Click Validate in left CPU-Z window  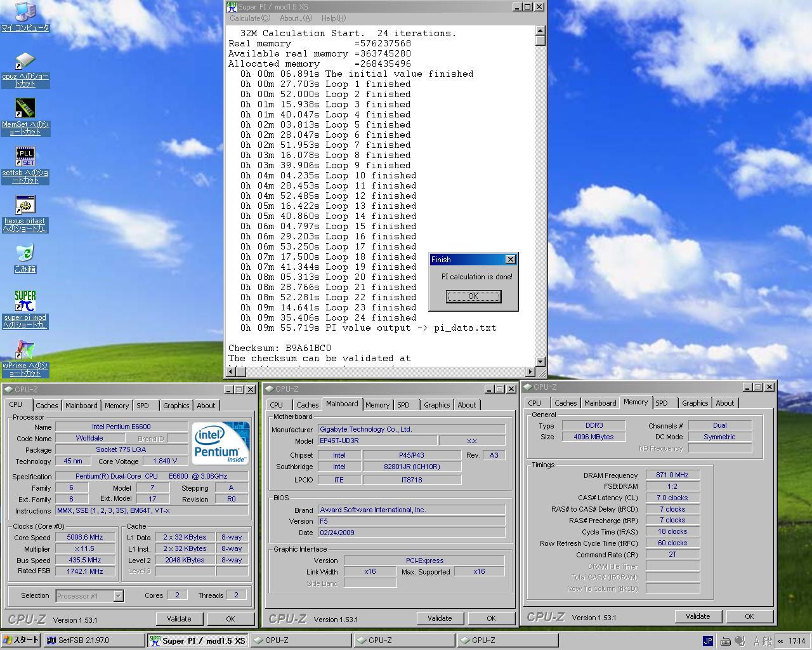pos(179,619)
